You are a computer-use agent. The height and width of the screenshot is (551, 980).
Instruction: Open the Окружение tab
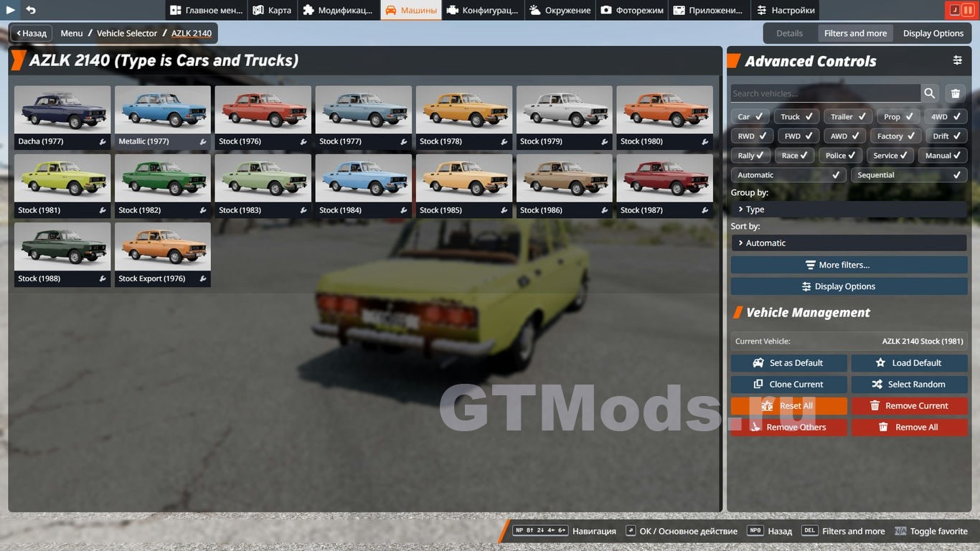pos(560,10)
